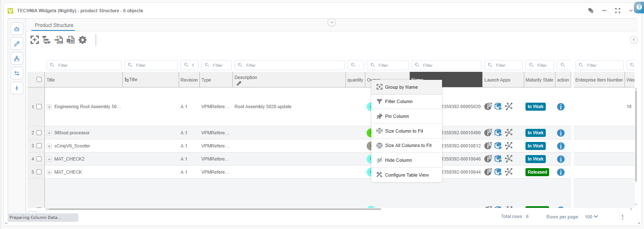Click the help question mark icon
Viewport: 644px width, 229px height.
pyautogui.click(x=639, y=7)
